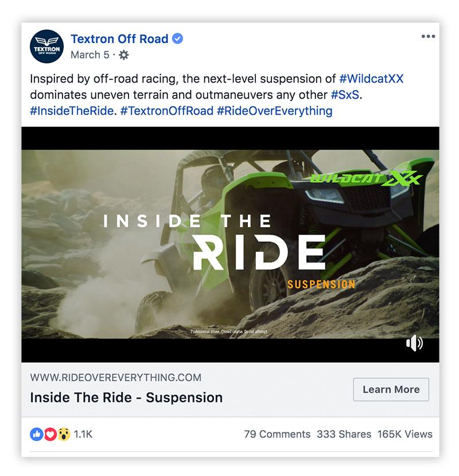
Task: View the 333 Shares list
Action: pyautogui.click(x=344, y=434)
